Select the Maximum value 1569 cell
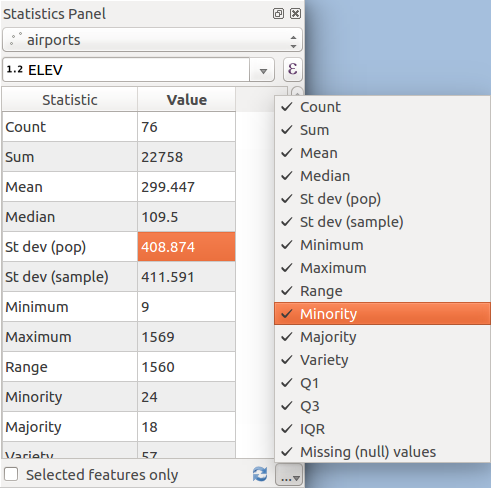Screen dimensions: 491x488 pyautogui.click(x=186, y=337)
